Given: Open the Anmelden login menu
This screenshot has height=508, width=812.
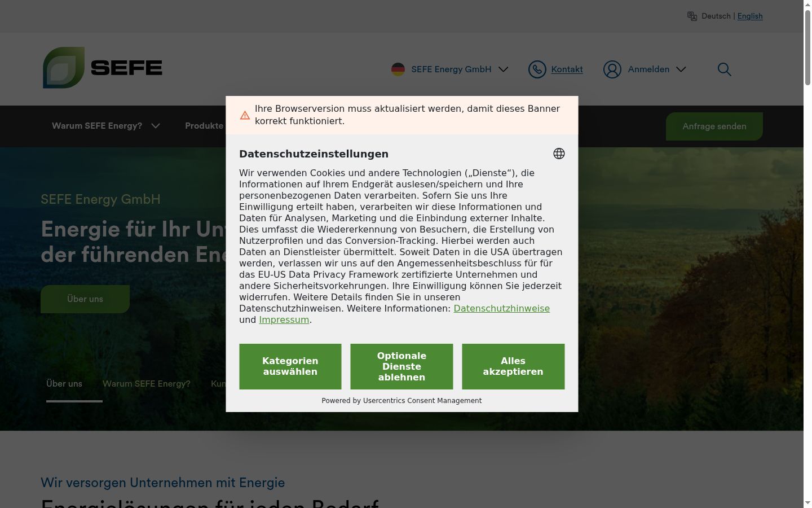Looking at the screenshot, I should (648, 69).
